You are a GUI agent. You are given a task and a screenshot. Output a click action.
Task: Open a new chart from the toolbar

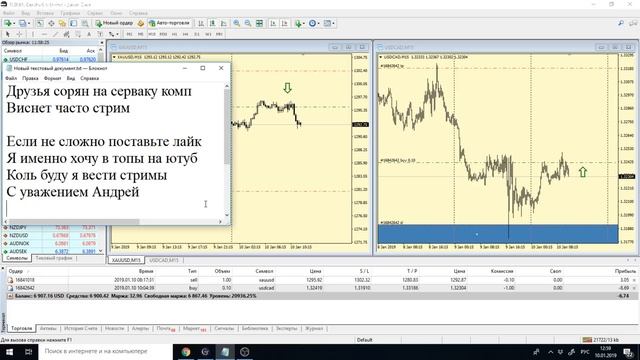point(7,23)
